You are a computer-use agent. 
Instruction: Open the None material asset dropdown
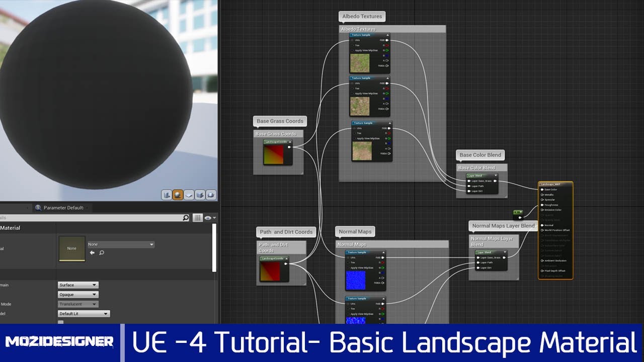pos(121,244)
